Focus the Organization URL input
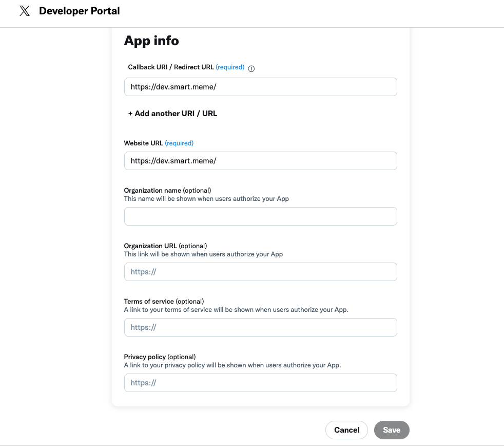504x447 pixels. (260, 272)
